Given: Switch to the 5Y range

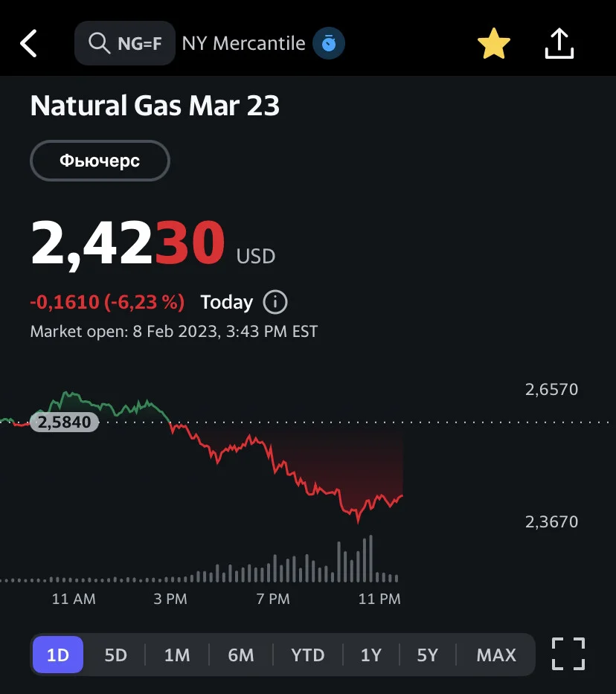Looking at the screenshot, I should click(x=428, y=655).
